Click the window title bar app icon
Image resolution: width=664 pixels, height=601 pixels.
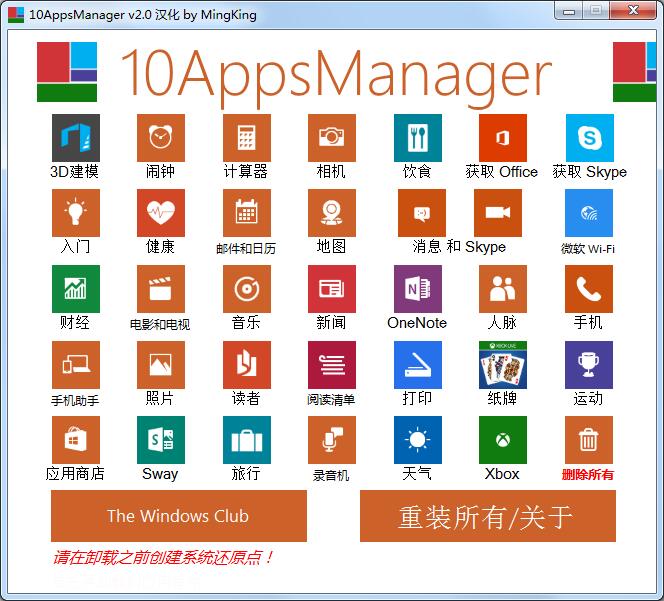pyautogui.click(x=16, y=14)
